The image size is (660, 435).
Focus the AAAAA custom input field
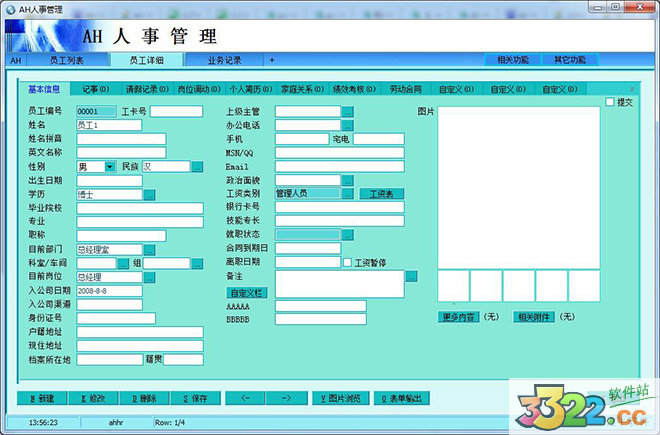321,306
